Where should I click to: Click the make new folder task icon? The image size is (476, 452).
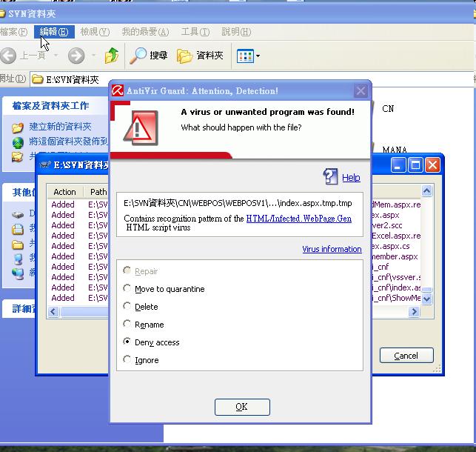[18, 127]
